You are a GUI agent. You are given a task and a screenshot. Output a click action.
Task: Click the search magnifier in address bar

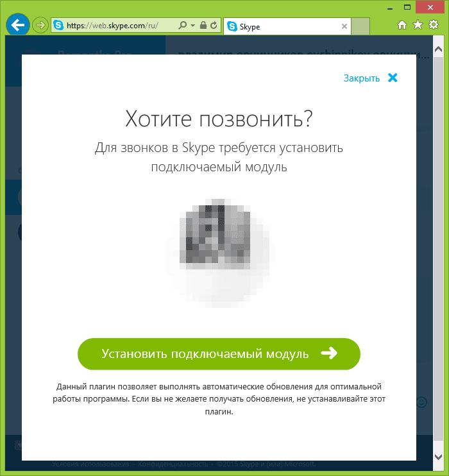point(182,25)
